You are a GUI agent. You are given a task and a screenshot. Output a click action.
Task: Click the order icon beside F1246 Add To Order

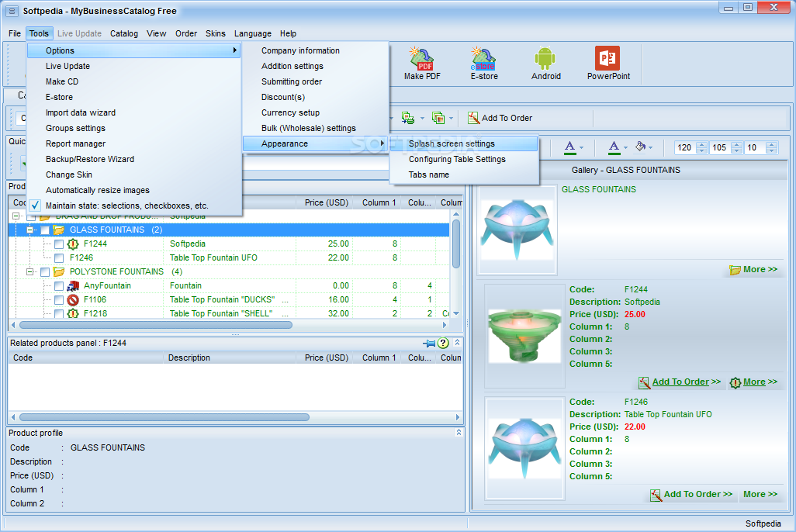(x=656, y=495)
